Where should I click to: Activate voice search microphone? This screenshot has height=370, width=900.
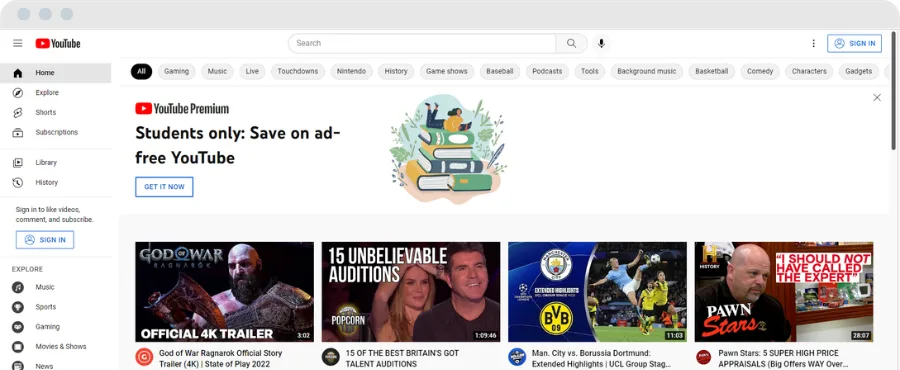point(601,43)
